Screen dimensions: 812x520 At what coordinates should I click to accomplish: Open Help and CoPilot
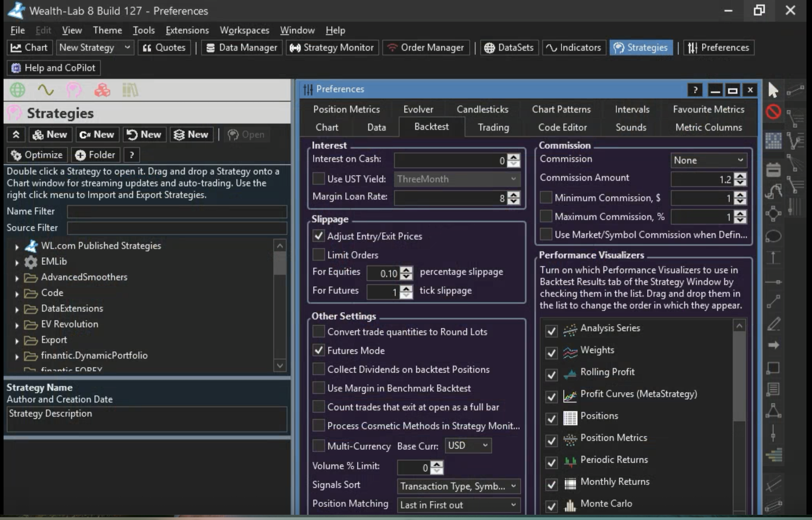pos(54,68)
